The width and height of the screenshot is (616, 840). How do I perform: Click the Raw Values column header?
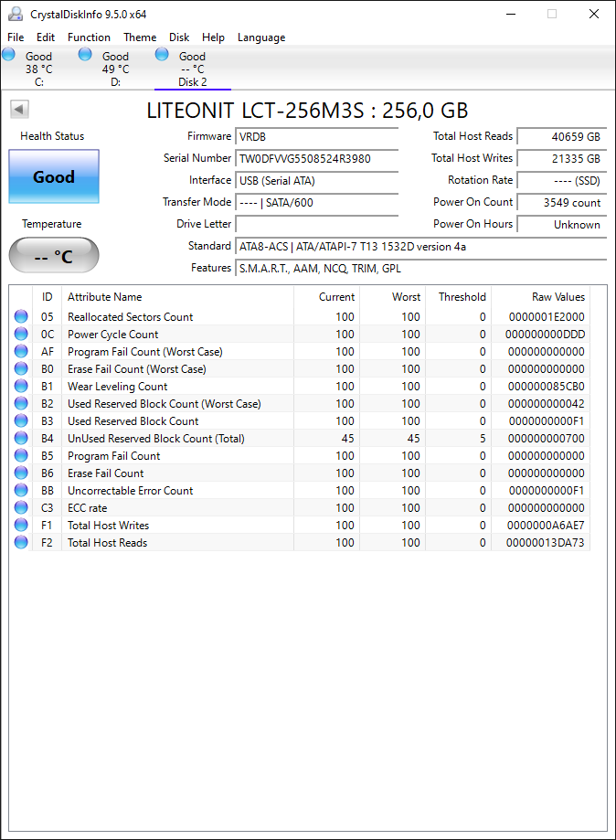point(540,297)
